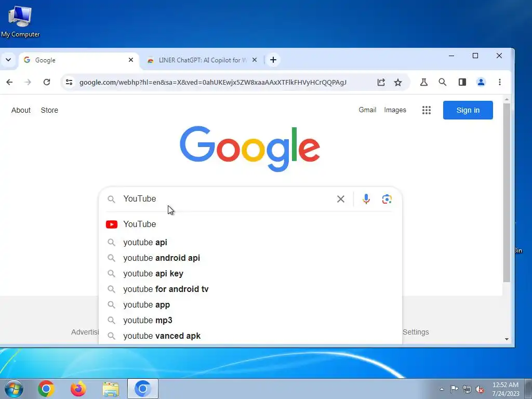Open the Settings footer link
This screenshot has width=532, height=399.
pyautogui.click(x=416, y=332)
